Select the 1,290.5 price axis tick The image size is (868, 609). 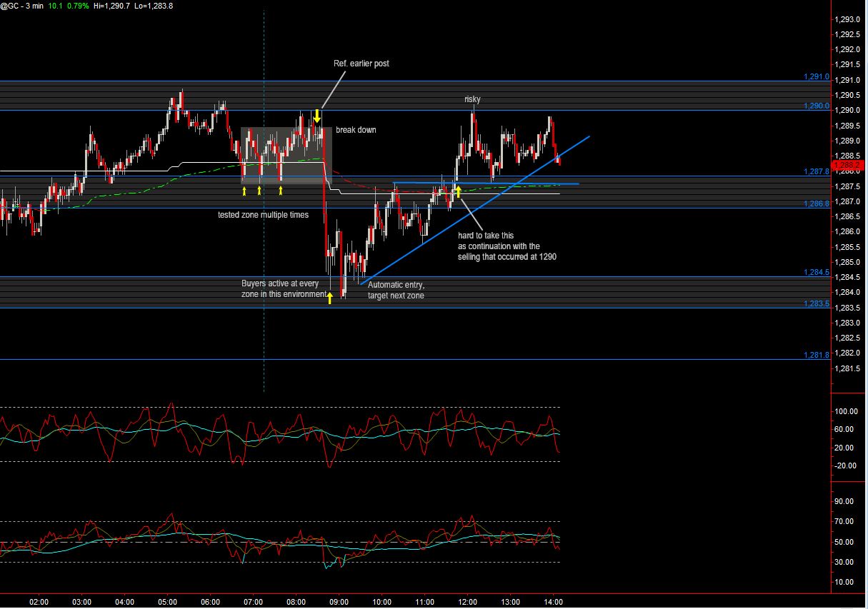point(847,95)
